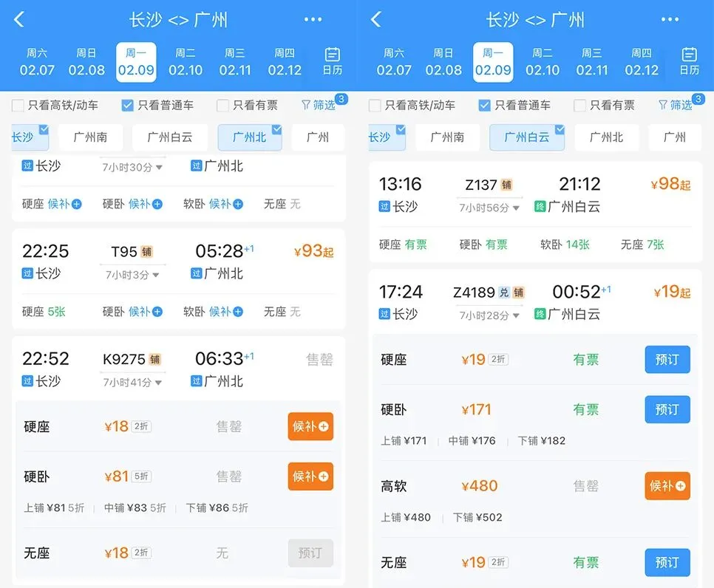
Task: Expand stops for 7小时30分 train
Action: tap(132, 168)
